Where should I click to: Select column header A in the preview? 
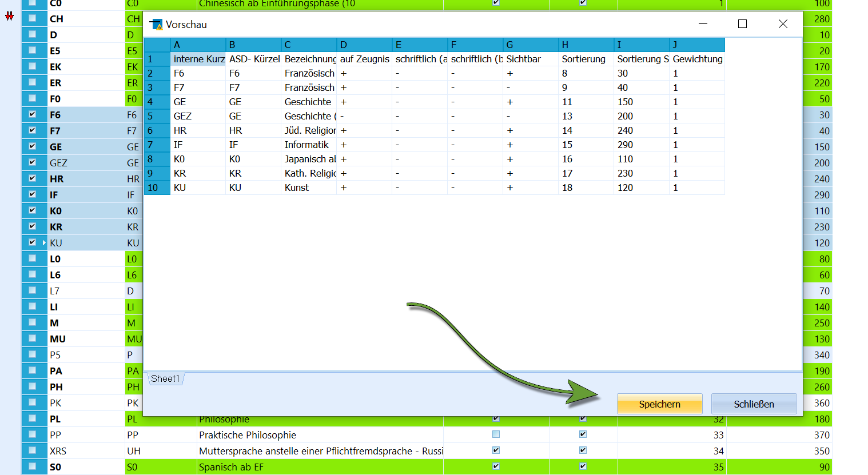[198, 45]
